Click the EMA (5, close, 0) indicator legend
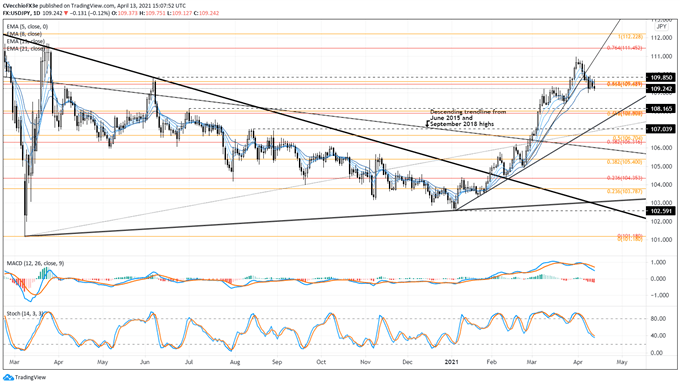This screenshot has height=385, width=680. tap(27, 26)
